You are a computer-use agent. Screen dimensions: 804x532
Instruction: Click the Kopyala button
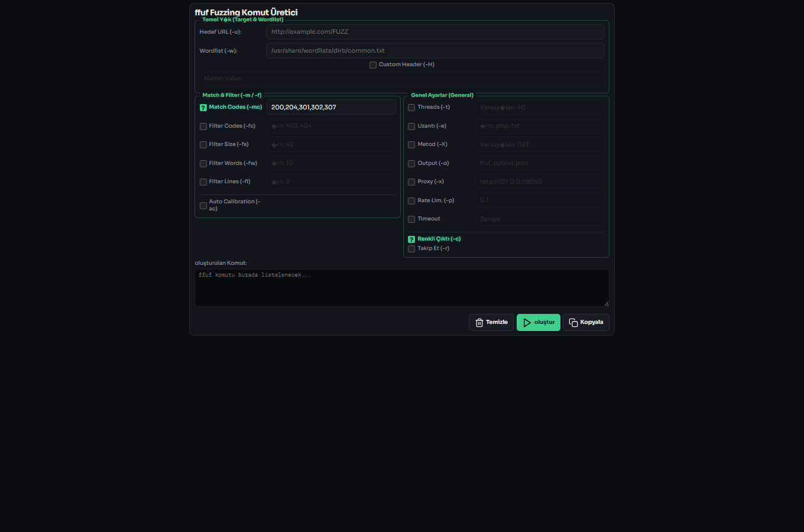point(586,323)
